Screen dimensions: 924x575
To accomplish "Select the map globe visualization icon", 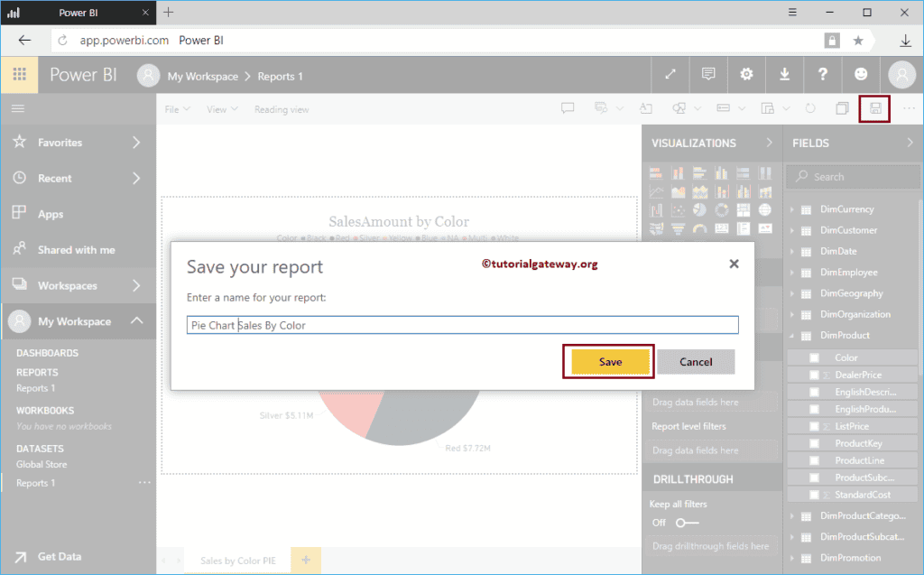I will [765, 210].
